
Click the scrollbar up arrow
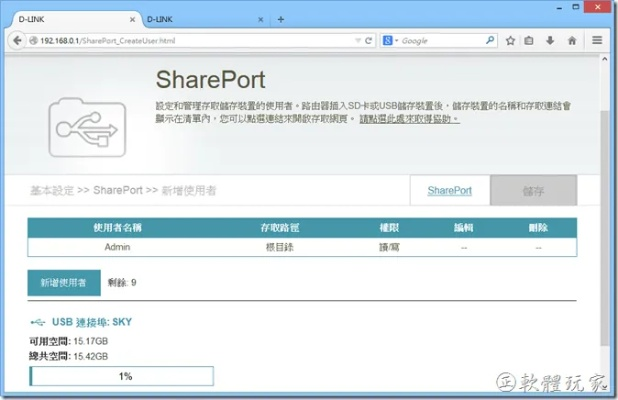605,59
